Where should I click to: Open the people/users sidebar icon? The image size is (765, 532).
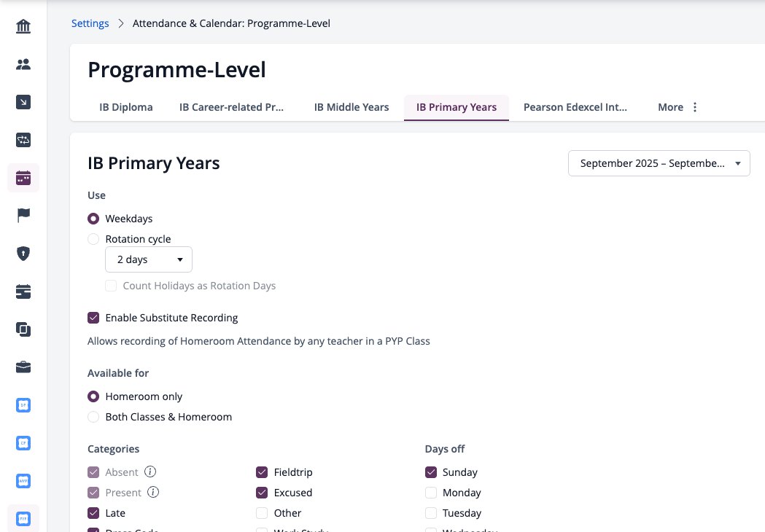pyautogui.click(x=23, y=64)
